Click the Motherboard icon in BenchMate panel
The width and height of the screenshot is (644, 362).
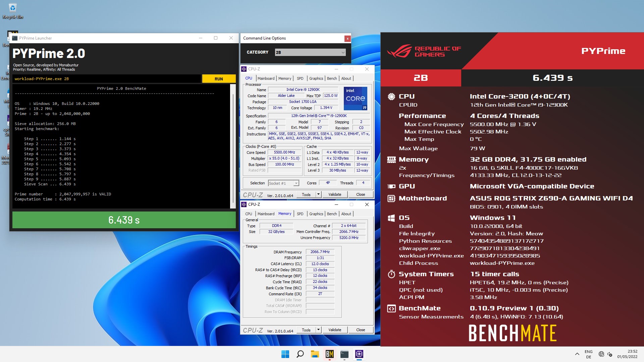391,198
